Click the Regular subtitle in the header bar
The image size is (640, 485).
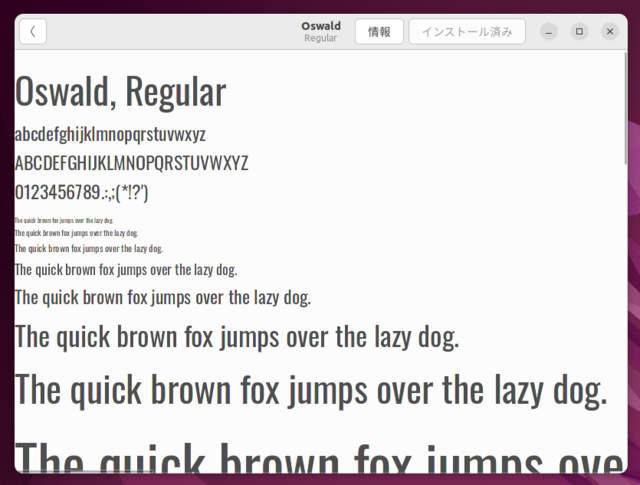point(320,39)
